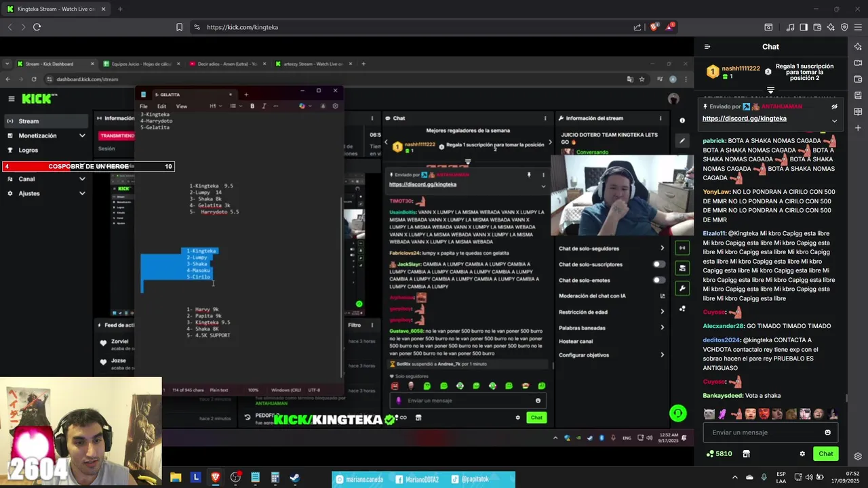This screenshot has width=868, height=488.
Task: Toggle the microphone tray indicator
Action: click(764, 477)
